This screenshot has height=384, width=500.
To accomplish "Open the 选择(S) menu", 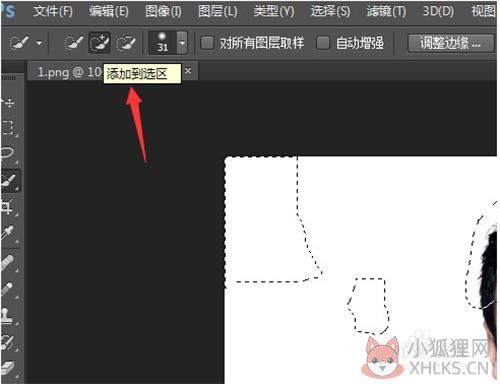I will 330,11.
